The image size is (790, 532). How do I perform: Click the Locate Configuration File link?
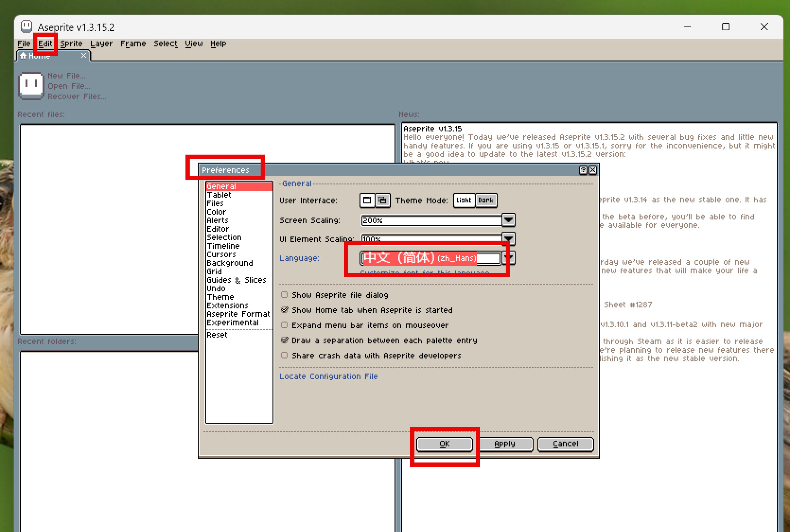(x=328, y=376)
